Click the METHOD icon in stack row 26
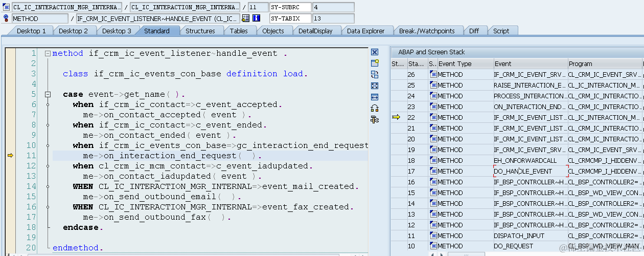The height and width of the screenshot is (256, 644). [x=433, y=75]
